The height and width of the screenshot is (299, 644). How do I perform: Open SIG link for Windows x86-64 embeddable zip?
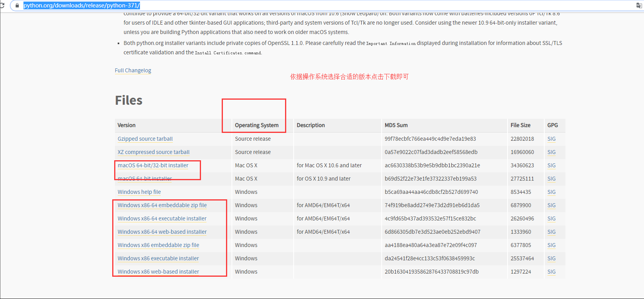(551, 205)
